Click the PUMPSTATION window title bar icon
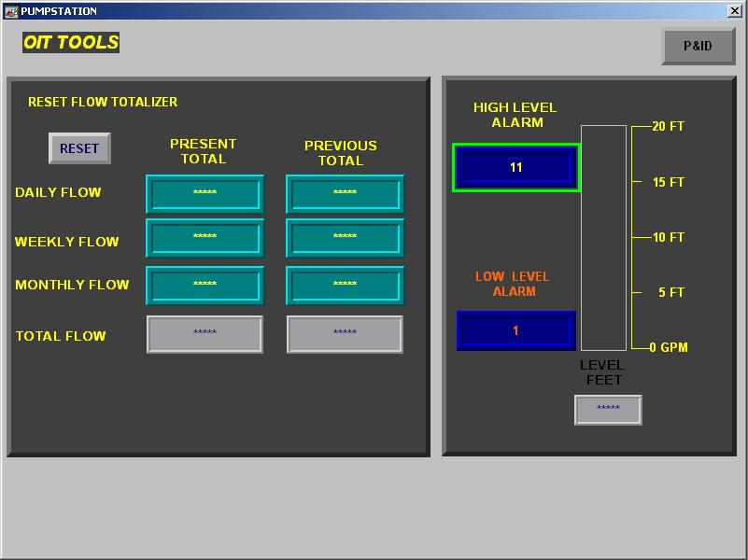 click(x=11, y=11)
